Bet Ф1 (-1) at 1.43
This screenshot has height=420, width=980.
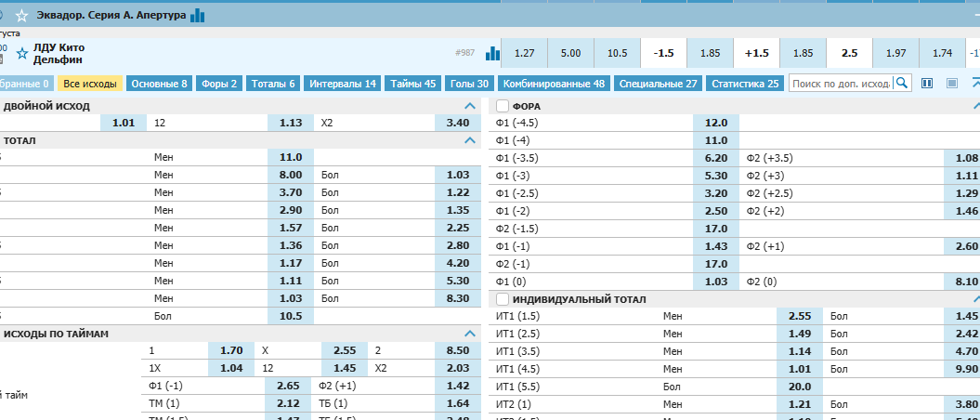716,246
